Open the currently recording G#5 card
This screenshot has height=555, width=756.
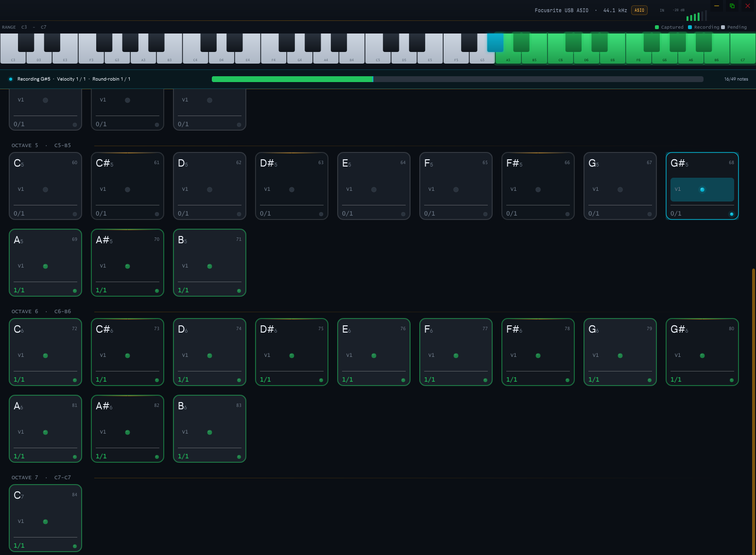702,186
